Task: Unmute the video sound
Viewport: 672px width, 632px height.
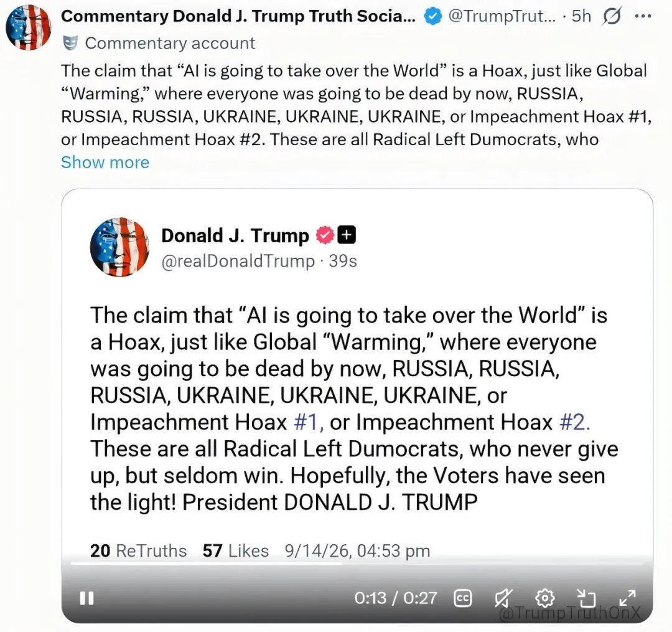Action: [503, 598]
